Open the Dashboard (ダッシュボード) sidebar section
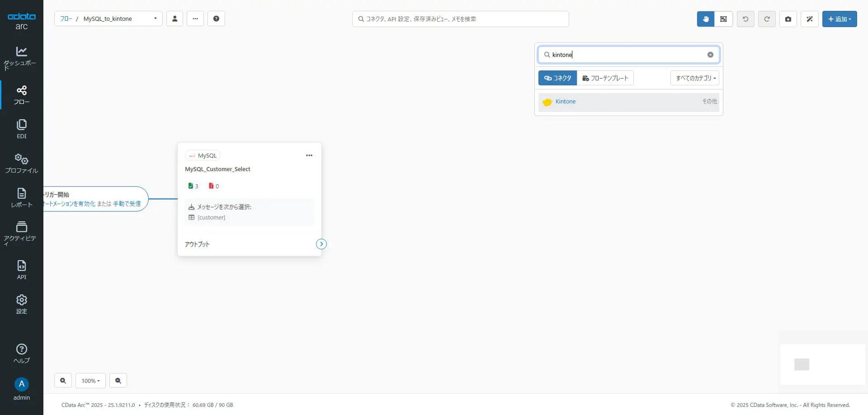This screenshot has width=868, height=415. [21, 58]
